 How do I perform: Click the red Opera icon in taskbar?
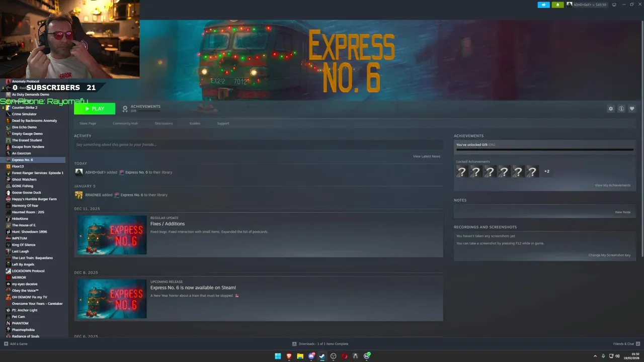pyautogui.click(x=344, y=356)
